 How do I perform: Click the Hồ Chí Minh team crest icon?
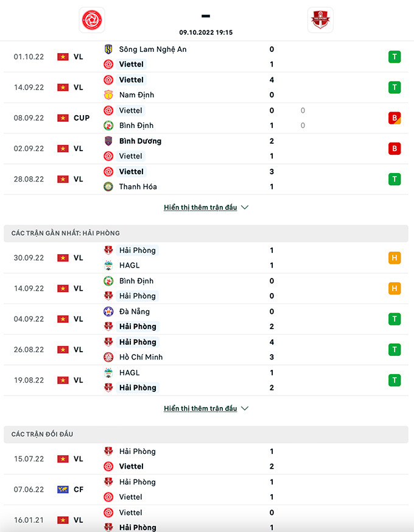pos(108,357)
